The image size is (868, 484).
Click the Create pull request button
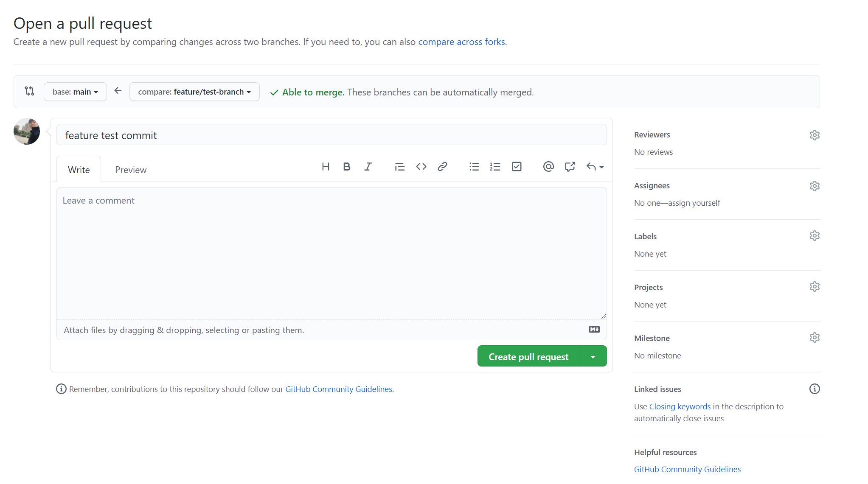(528, 357)
